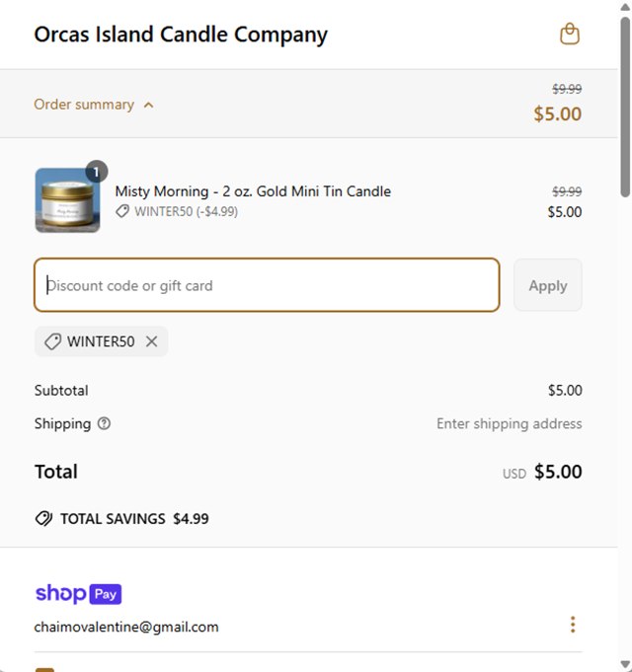Click the Orcas Island Candle Company title

[181, 35]
